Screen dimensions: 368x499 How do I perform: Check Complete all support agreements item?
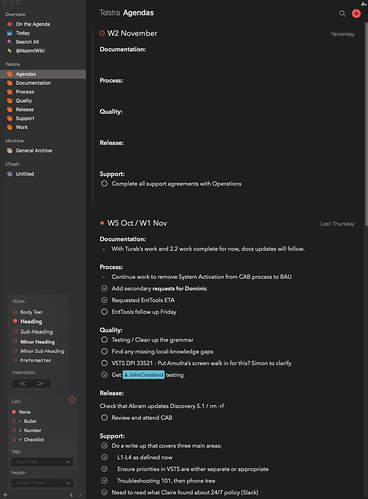pyautogui.click(x=104, y=184)
